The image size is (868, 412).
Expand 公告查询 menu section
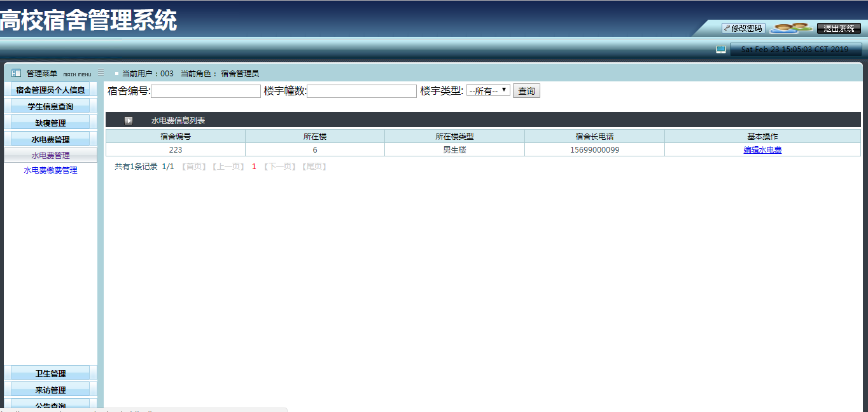[x=50, y=405]
